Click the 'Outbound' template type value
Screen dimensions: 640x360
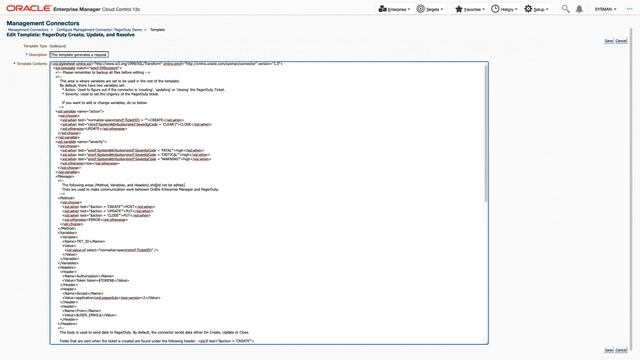point(58,46)
